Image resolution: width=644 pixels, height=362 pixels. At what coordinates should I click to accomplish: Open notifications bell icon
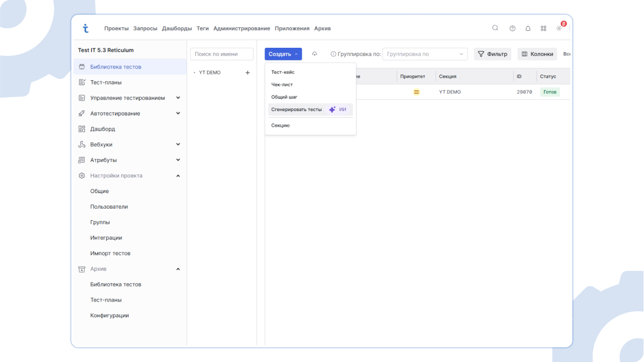point(528,29)
